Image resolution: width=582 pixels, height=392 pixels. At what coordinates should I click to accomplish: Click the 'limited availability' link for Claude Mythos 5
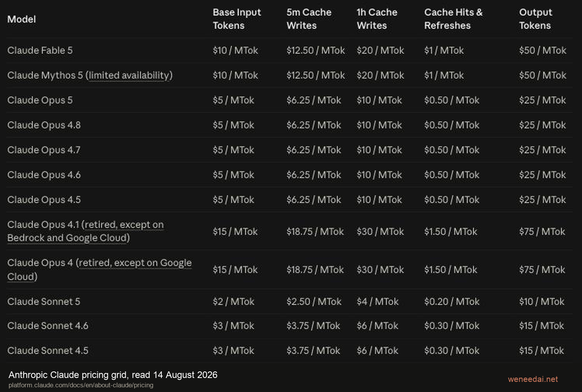[x=129, y=75]
